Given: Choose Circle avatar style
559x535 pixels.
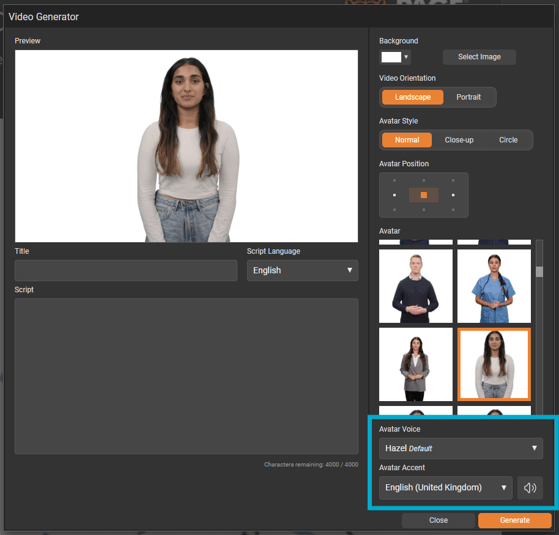Looking at the screenshot, I should [x=508, y=140].
